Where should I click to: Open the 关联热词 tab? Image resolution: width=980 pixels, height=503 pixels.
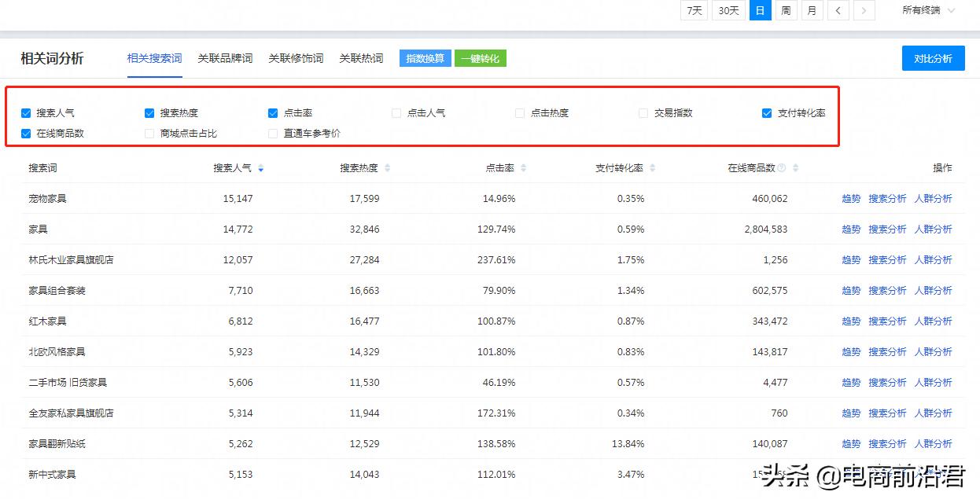(361, 58)
